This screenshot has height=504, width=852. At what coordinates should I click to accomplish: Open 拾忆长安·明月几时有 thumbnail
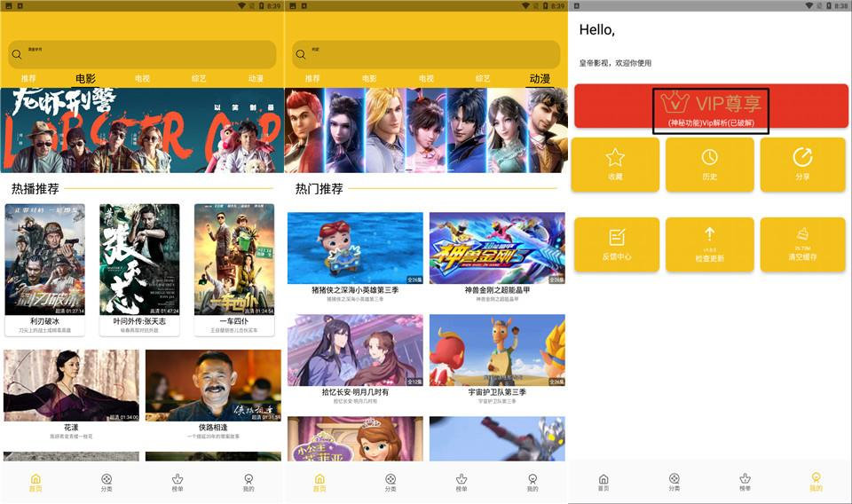pos(355,350)
